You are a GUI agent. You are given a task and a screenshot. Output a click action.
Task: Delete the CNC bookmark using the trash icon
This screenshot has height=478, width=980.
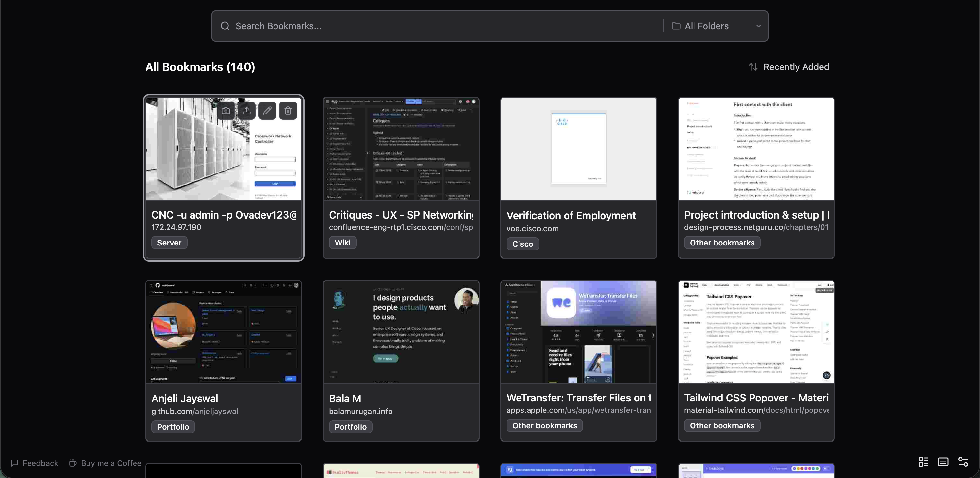[288, 110]
